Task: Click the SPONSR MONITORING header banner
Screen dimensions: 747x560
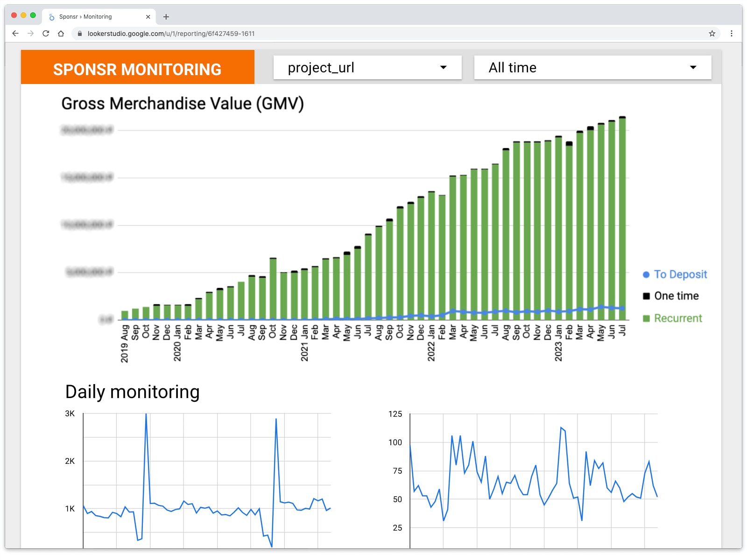Action: pos(138,67)
